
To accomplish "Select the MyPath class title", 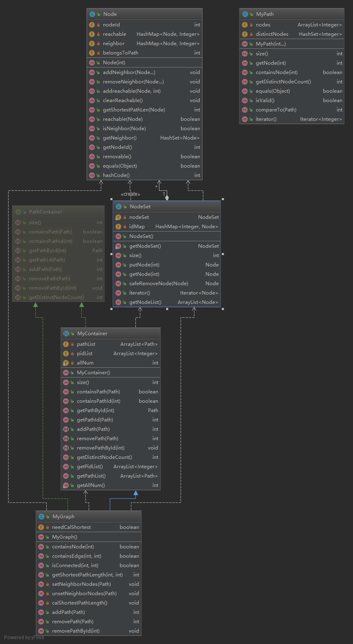I will (x=265, y=14).
